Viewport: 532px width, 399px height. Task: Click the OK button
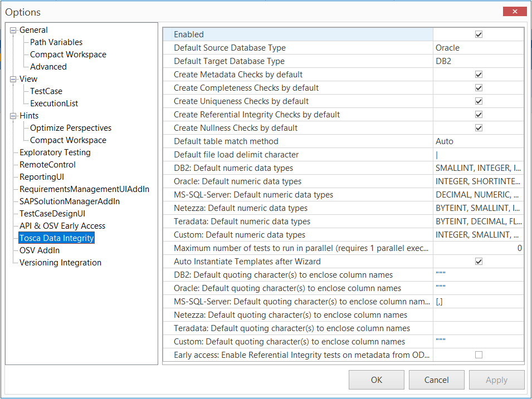tap(377, 380)
